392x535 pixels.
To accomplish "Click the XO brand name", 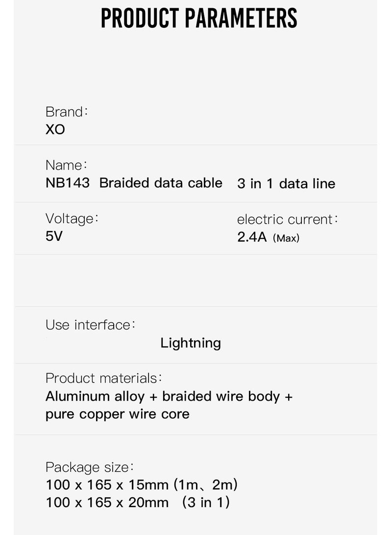I will (55, 129).
